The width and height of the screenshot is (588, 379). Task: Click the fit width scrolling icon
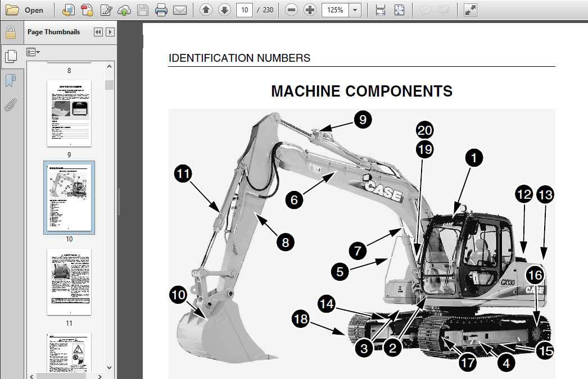coord(380,10)
